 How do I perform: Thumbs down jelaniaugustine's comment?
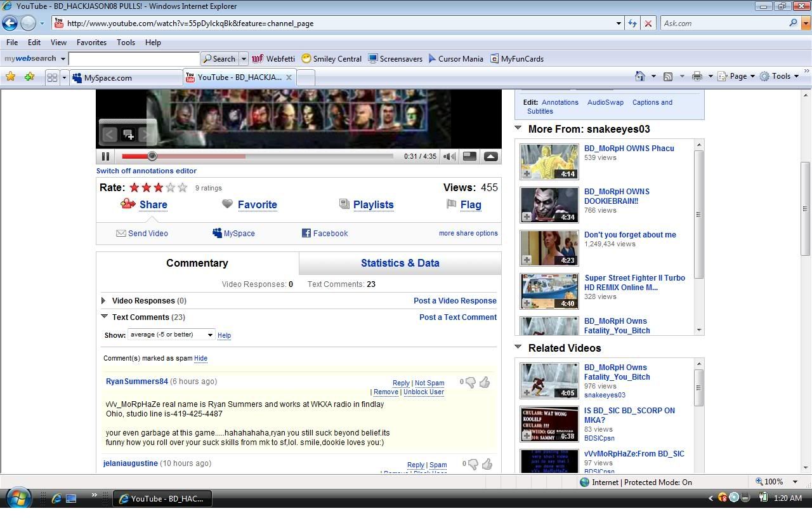473,464
